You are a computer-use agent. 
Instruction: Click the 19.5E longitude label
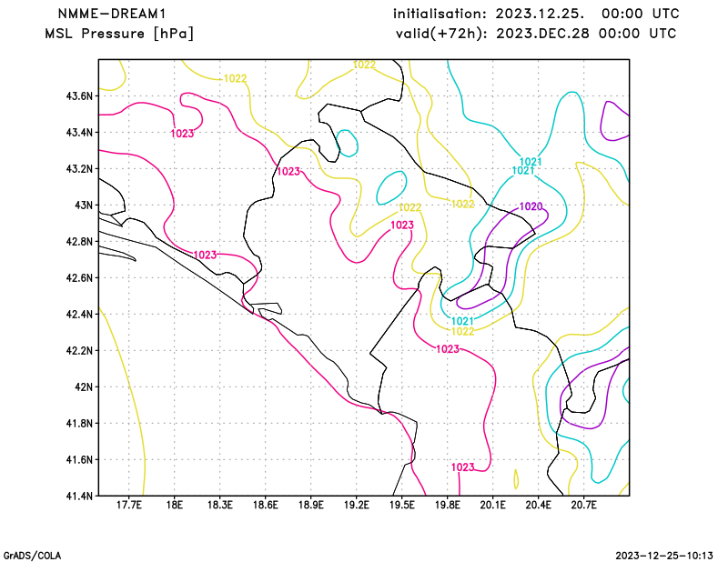point(401,506)
